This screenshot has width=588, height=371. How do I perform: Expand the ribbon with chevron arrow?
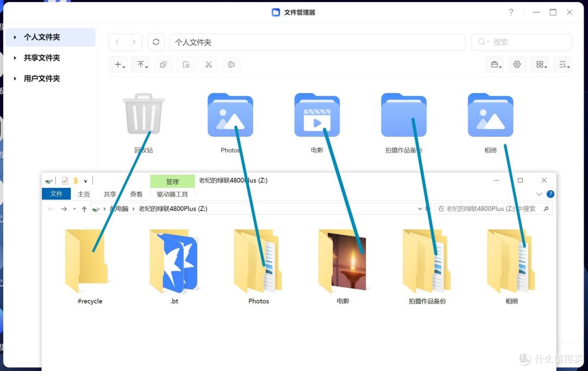point(539,194)
